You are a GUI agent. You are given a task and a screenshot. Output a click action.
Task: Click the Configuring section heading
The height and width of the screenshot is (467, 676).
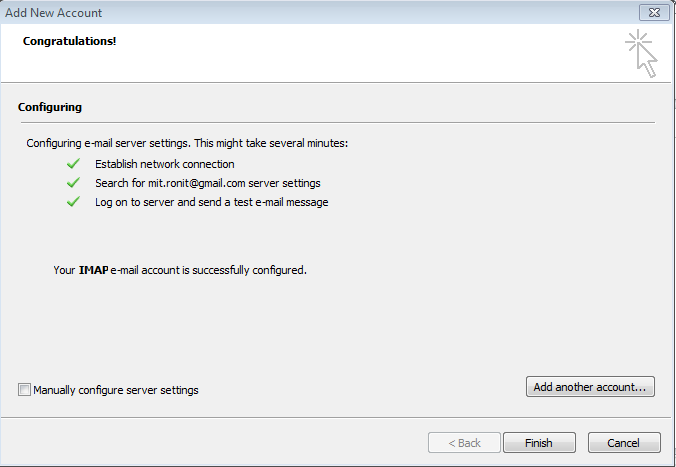(x=50, y=107)
